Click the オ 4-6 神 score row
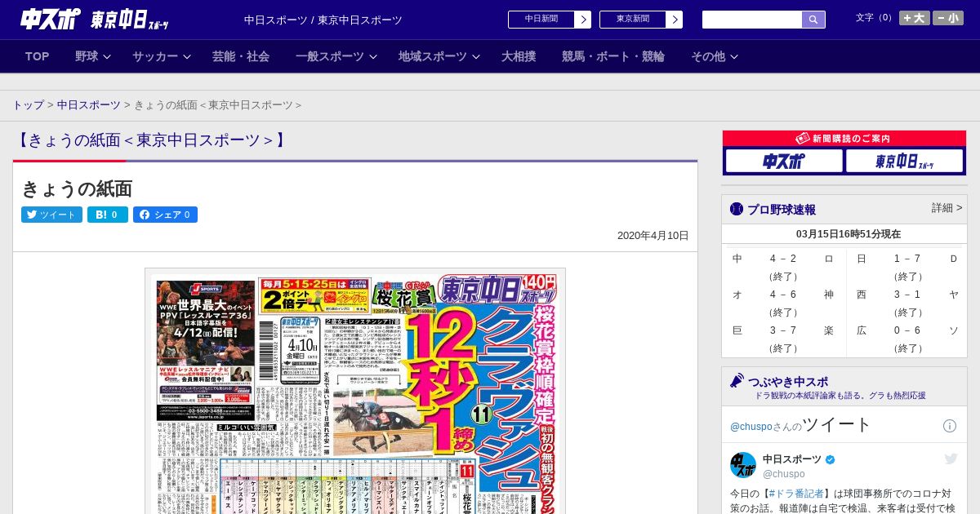This screenshot has height=514, width=980. pyautogui.click(x=783, y=304)
